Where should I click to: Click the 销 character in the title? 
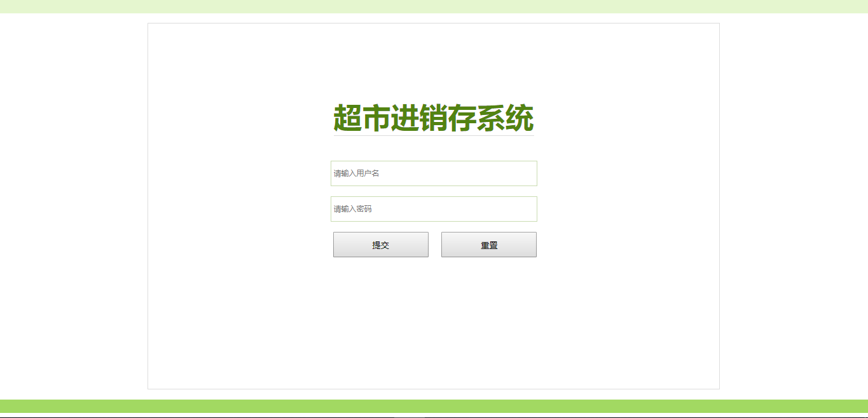click(434, 118)
